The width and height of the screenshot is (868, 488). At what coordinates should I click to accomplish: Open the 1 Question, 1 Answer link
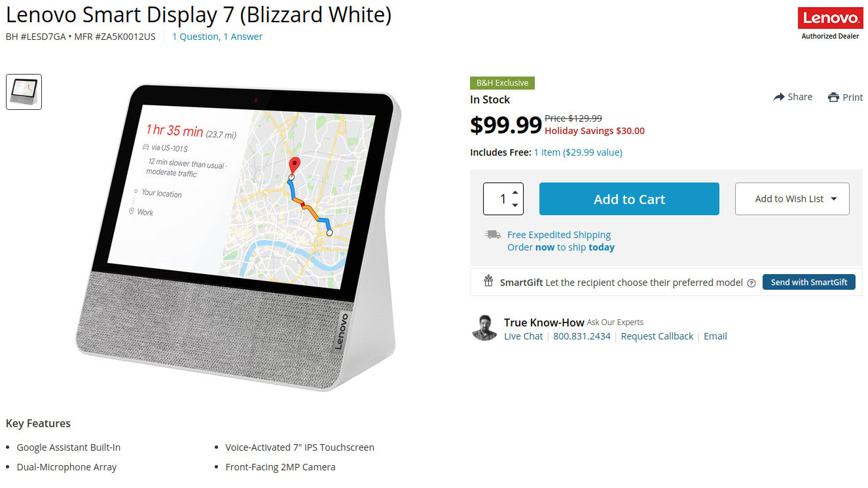pyautogui.click(x=217, y=37)
